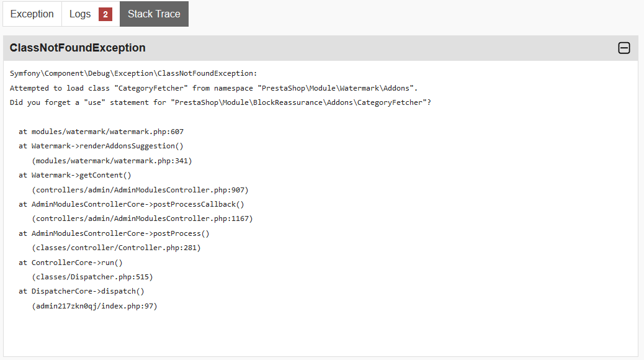This screenshot has height=360, width=644.
Task: Click the Dispatcher.php:515 file reference
Action: 92,277
